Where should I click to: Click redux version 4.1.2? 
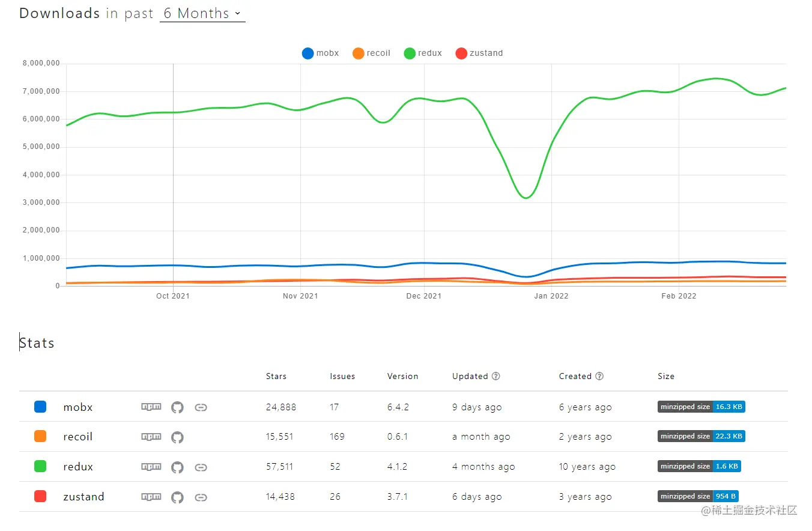[x=398, y=467]
